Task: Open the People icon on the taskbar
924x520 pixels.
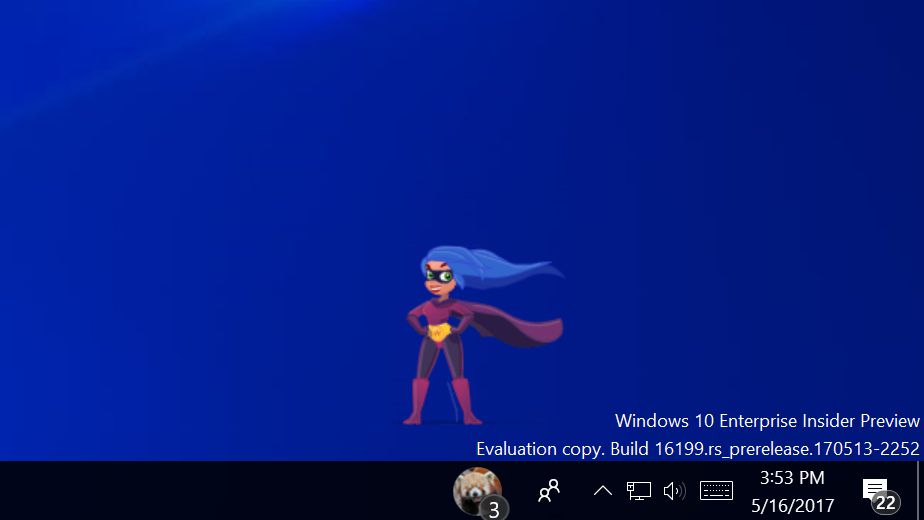Action: tap(549, 491)
